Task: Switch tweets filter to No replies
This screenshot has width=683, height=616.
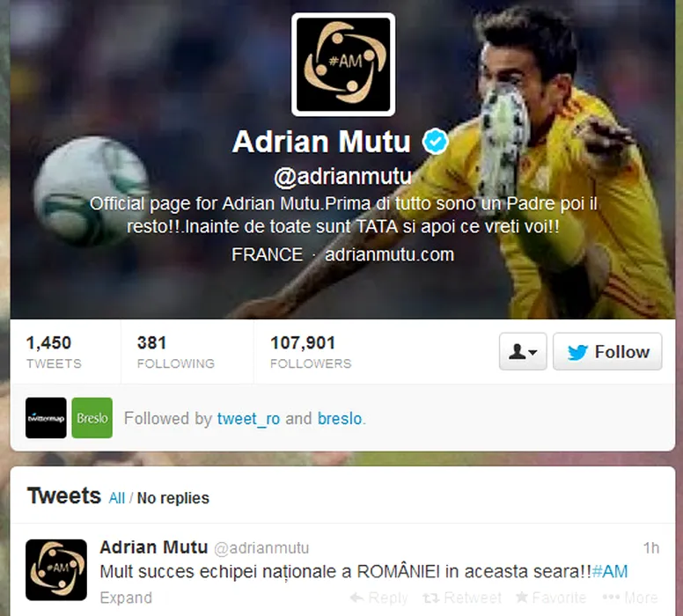Action: [x=173, y=498]
